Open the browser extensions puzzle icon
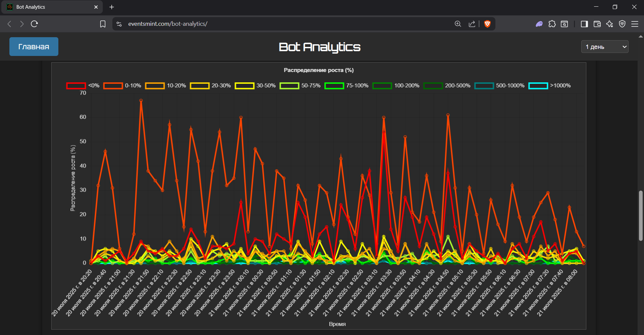 pos(552,24)
